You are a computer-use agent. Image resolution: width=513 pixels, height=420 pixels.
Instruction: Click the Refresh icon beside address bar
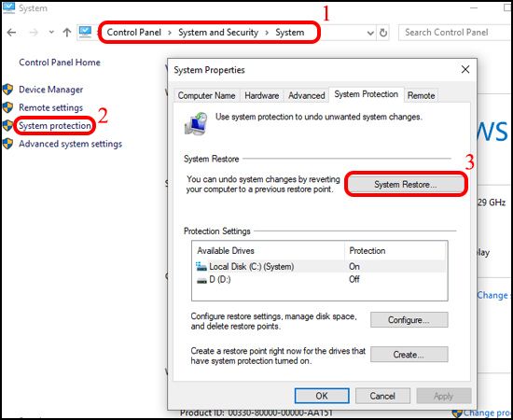point(383,33)
